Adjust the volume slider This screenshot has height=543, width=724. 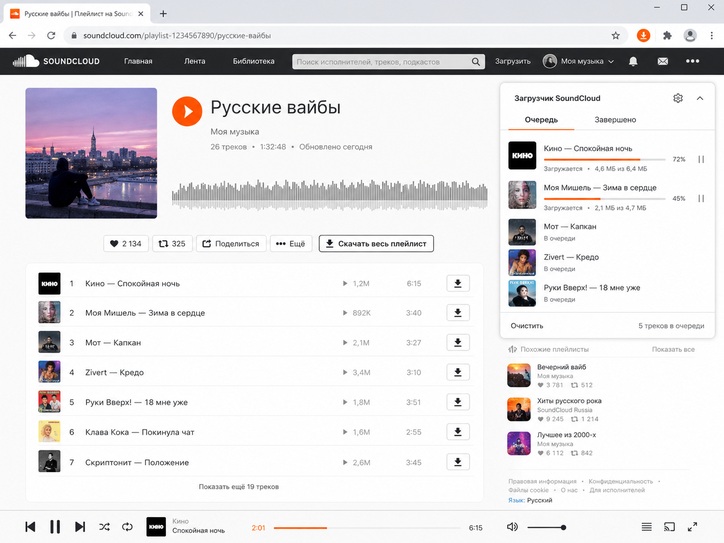[x=547, y=527]
